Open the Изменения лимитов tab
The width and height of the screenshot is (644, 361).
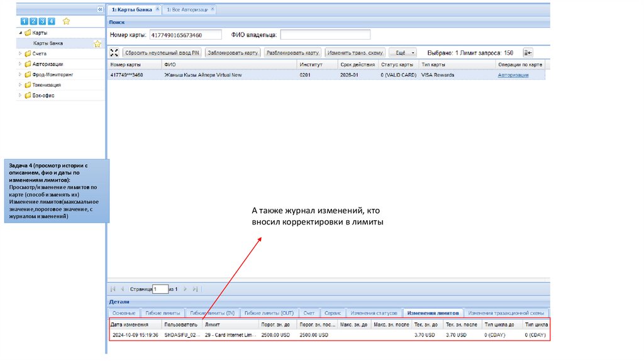click(433, 313)
